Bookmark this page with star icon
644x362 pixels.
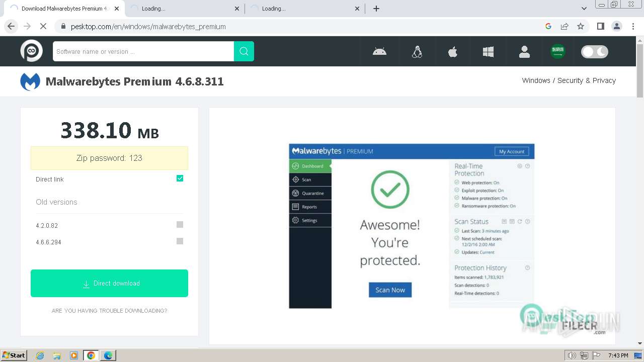581,26
